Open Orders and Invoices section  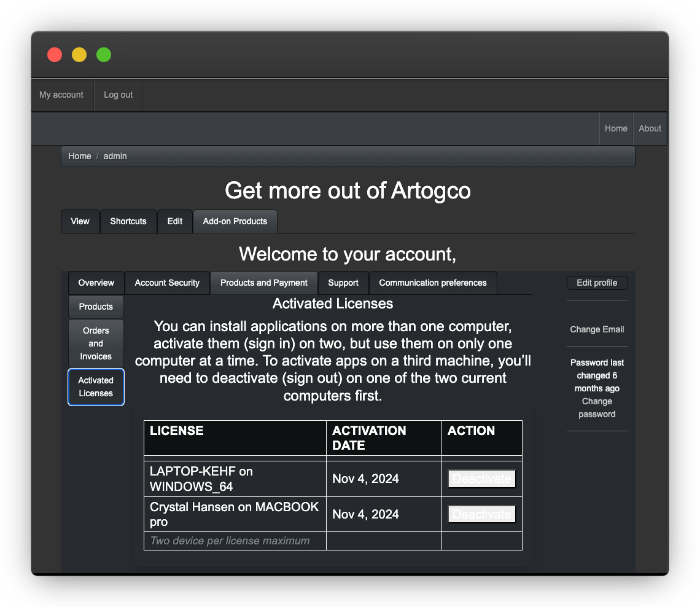[x=96, y=343]
